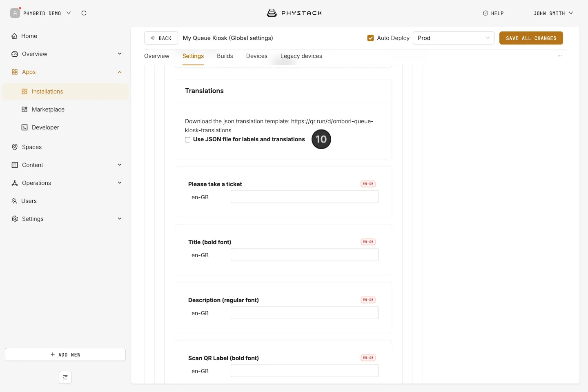Open the three-dots more options menu
588x392 pixels.
(x=560, y=56)
